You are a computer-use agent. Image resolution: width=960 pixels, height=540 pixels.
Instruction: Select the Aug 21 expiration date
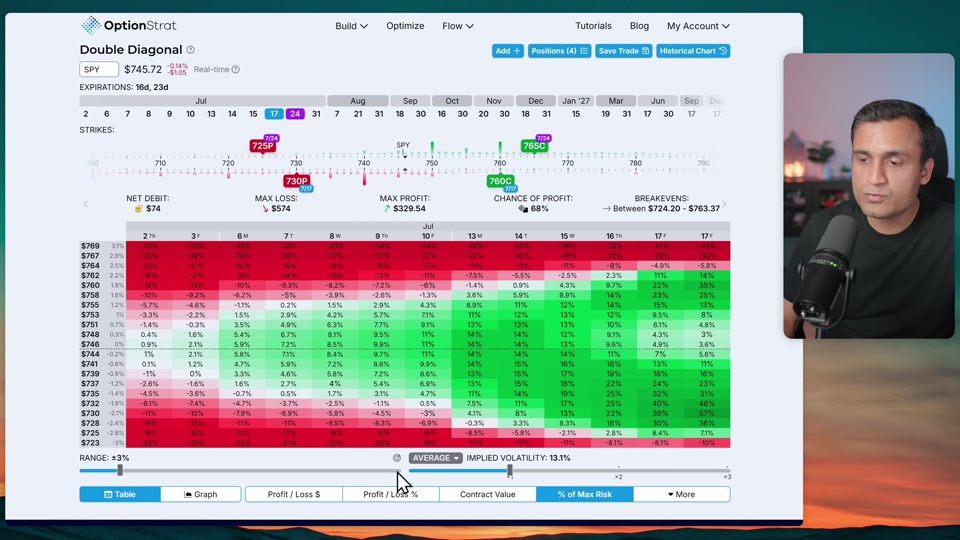tap(358, 114)
